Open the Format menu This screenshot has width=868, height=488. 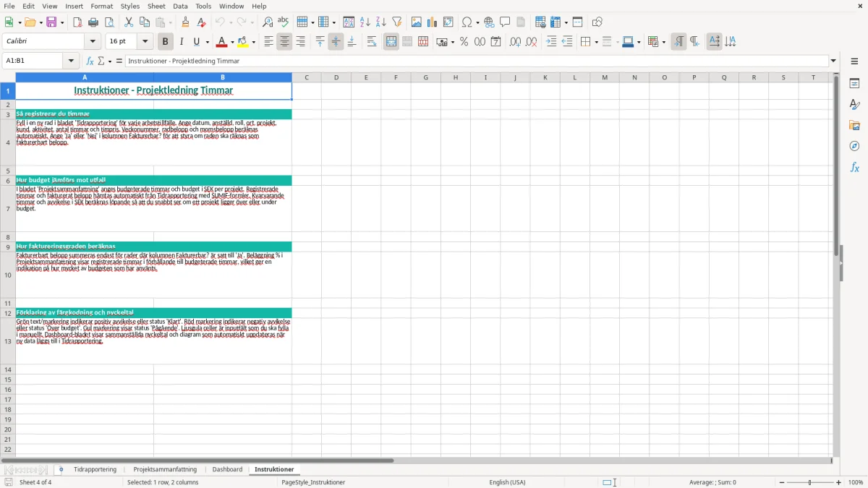[x=101, y=6]
